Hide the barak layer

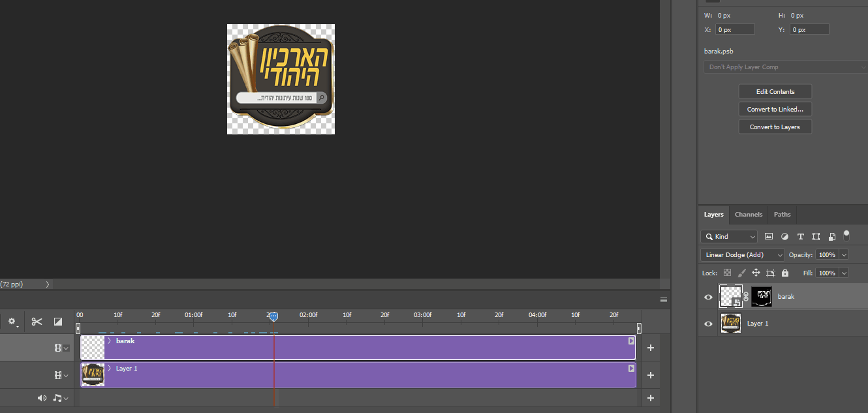click(x=708, y=297)
